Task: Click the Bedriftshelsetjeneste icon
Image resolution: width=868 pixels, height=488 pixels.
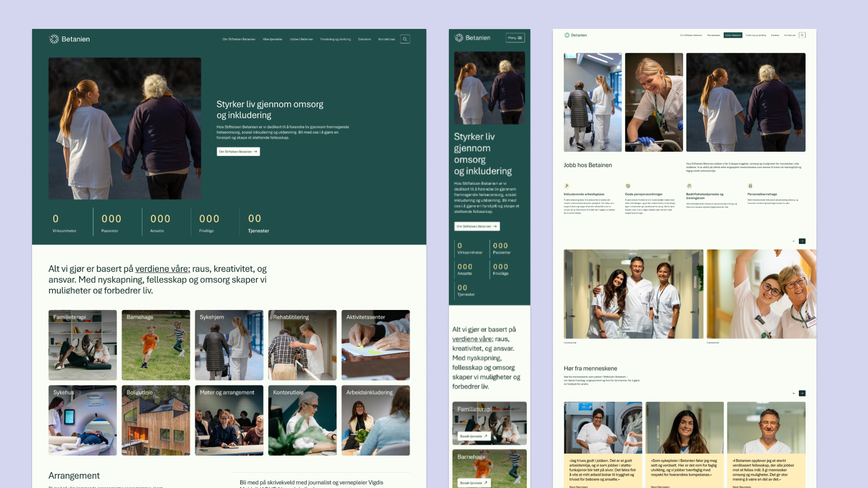Action: tap(689, 186)
